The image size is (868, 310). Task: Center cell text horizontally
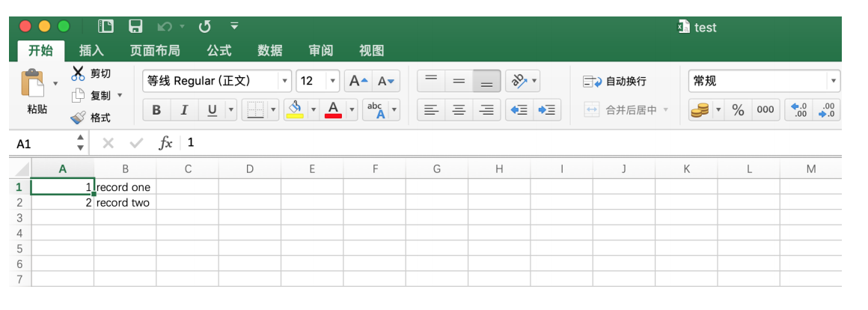(x=459, y=110)
